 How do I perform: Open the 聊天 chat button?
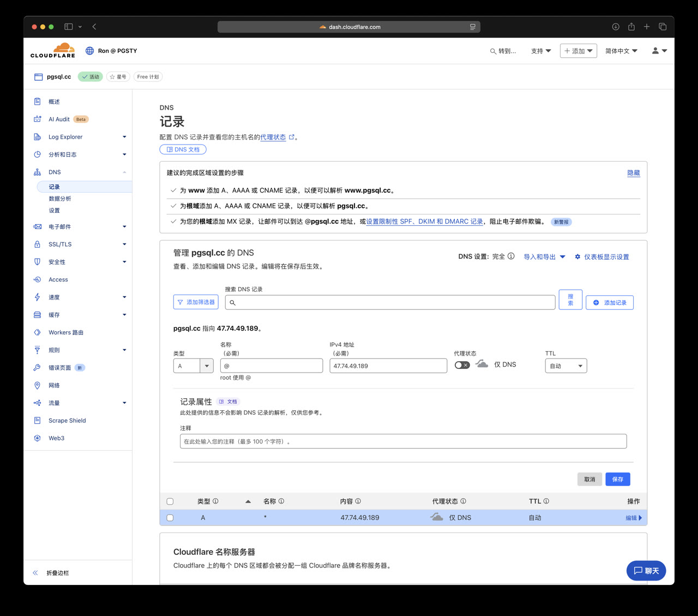click(x=646, y=571)
